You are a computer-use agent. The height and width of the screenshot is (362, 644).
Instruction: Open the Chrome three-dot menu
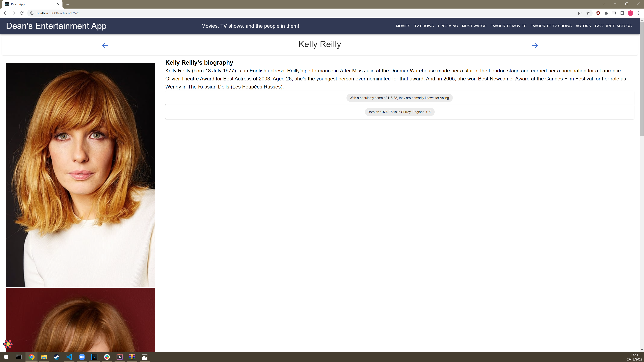point(638,13)
